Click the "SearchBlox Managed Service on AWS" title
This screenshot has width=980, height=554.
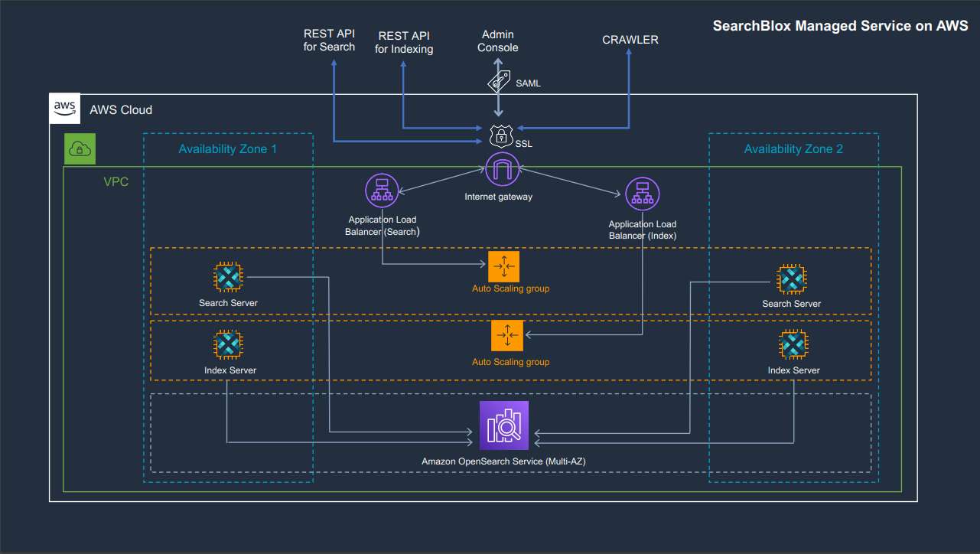[841, 26]
